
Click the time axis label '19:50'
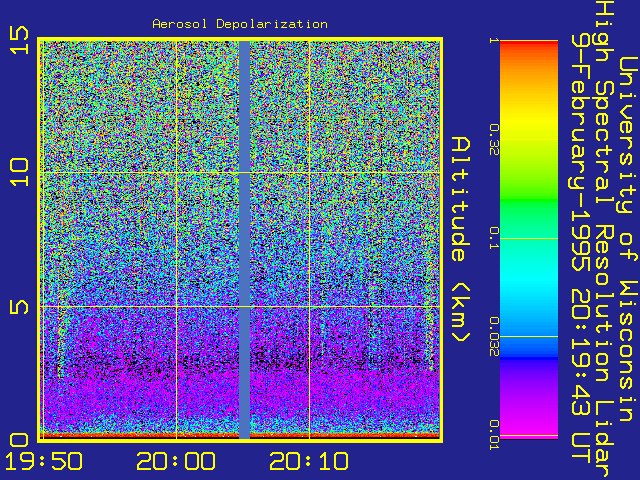(x=43, y=461)
